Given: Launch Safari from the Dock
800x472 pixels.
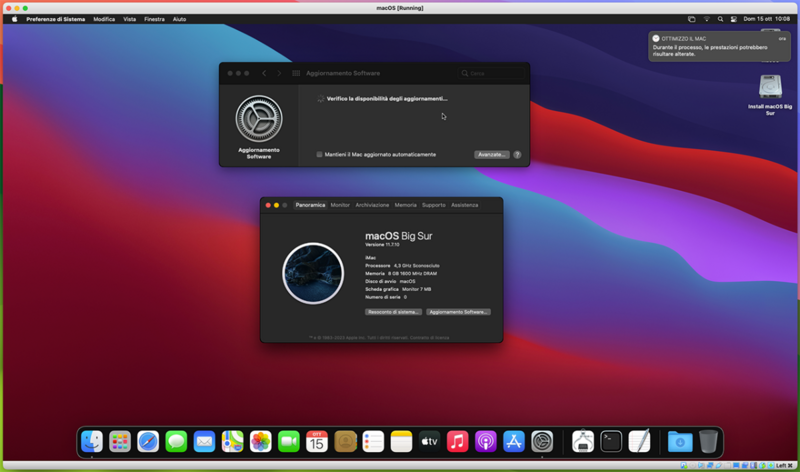Looking at the screenshot, I should [x=148, y=441].
